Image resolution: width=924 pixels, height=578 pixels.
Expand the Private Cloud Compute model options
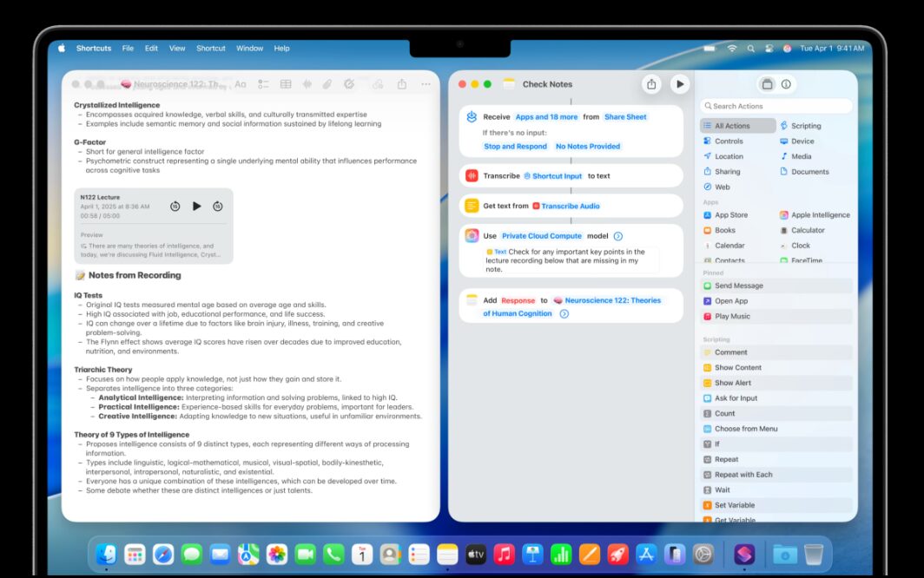coord(618,235)
